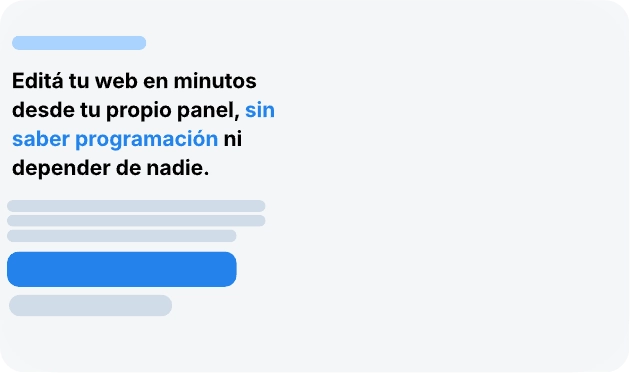631x373 pixels.
Task: Click the word 'en' in the headline
Action: (155, 81)
